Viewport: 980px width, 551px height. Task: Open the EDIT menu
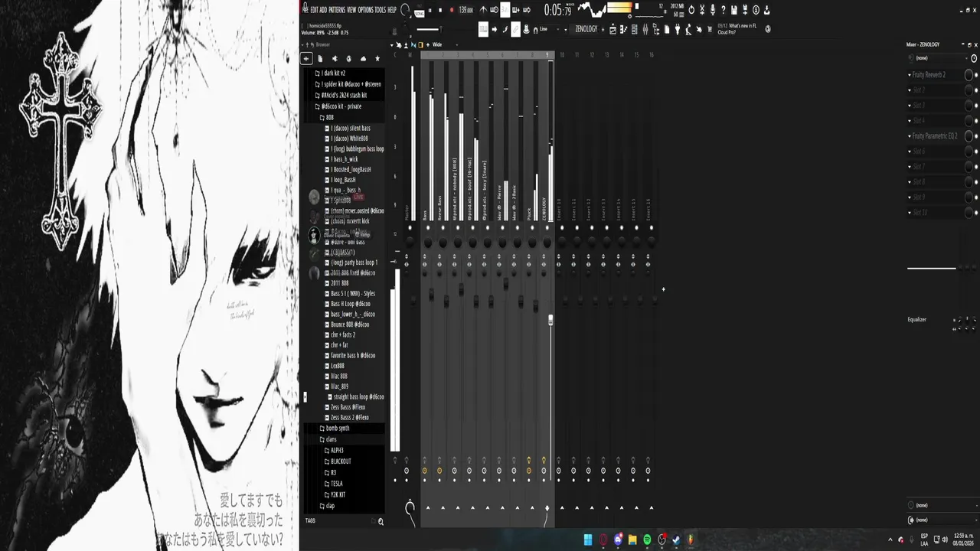pyautogui.click(x=314, y=10)
